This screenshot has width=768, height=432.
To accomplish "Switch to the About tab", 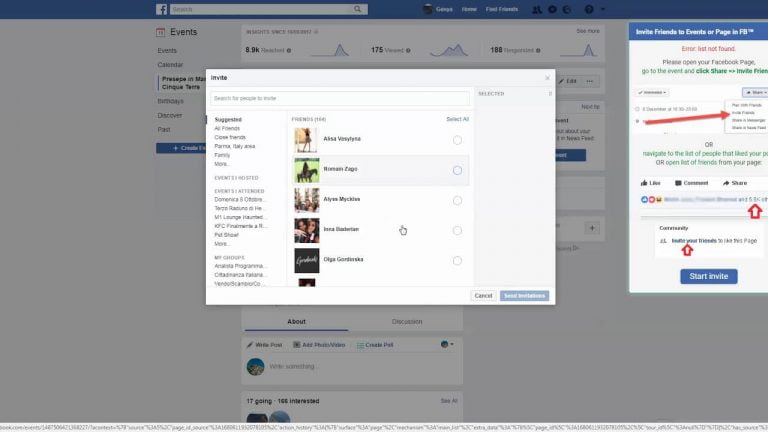I will pos(296,322).
